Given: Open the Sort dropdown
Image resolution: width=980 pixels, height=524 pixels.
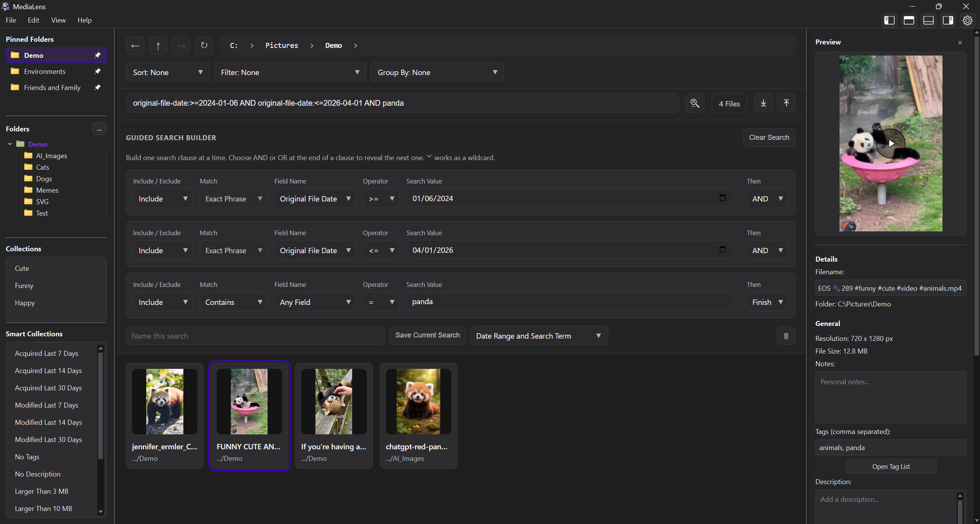Looking at the screenshot, I should 167,72.
